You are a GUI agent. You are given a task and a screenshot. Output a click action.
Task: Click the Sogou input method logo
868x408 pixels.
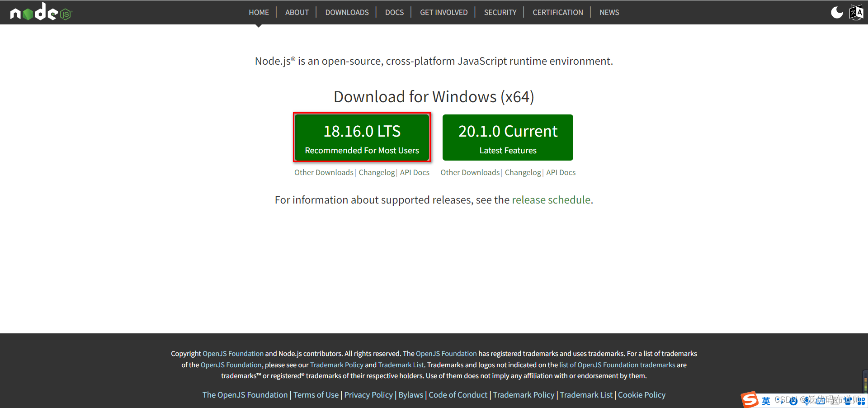[749, 400]
